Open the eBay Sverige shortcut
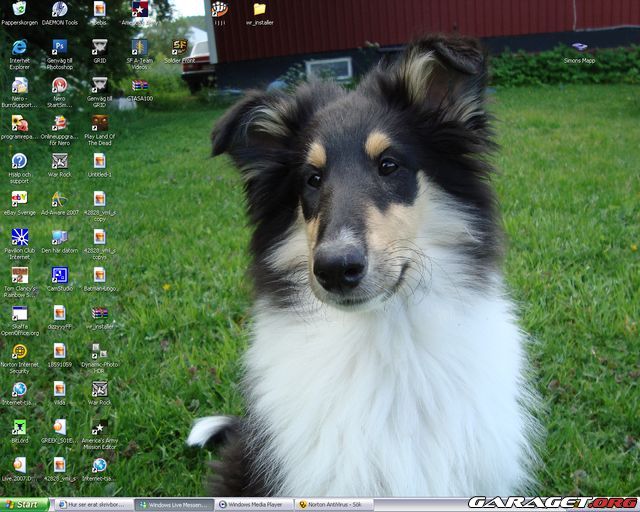This screenshot has width=640, height=512. tap(19, 198)
